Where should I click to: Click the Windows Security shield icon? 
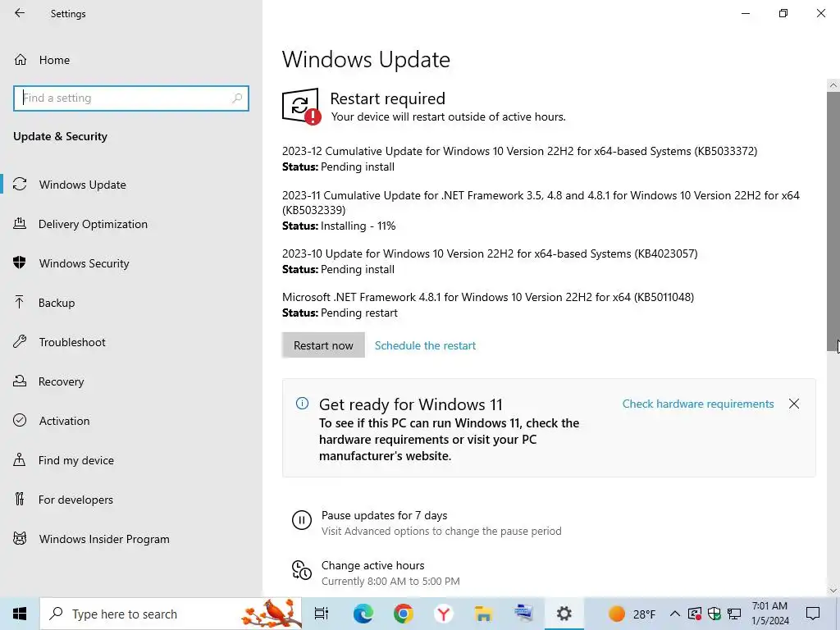20,262
